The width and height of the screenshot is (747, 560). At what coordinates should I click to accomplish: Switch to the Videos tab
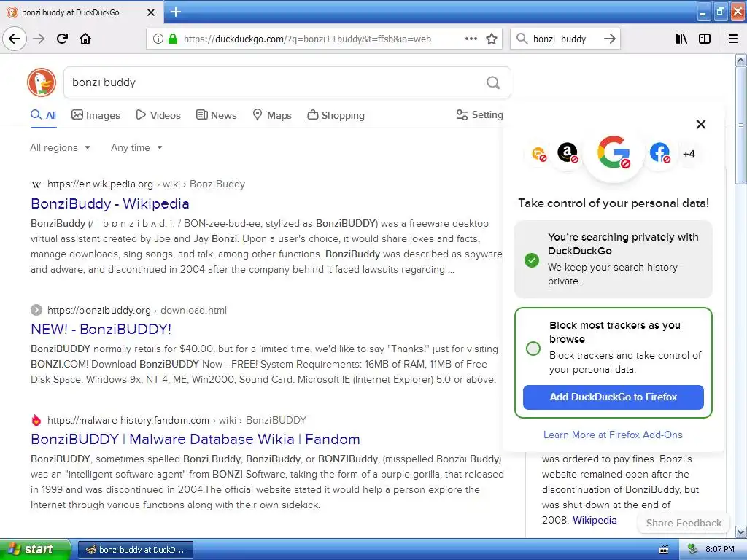pos(158,115)
